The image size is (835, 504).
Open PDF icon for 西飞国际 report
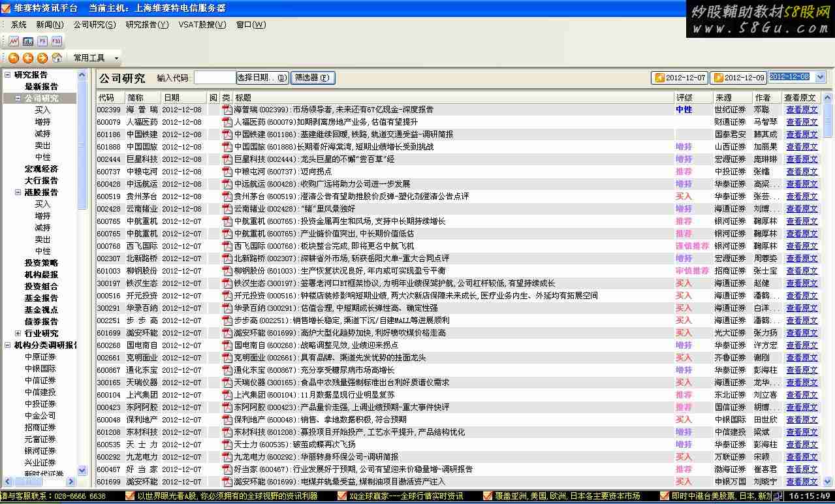point(227,246)
